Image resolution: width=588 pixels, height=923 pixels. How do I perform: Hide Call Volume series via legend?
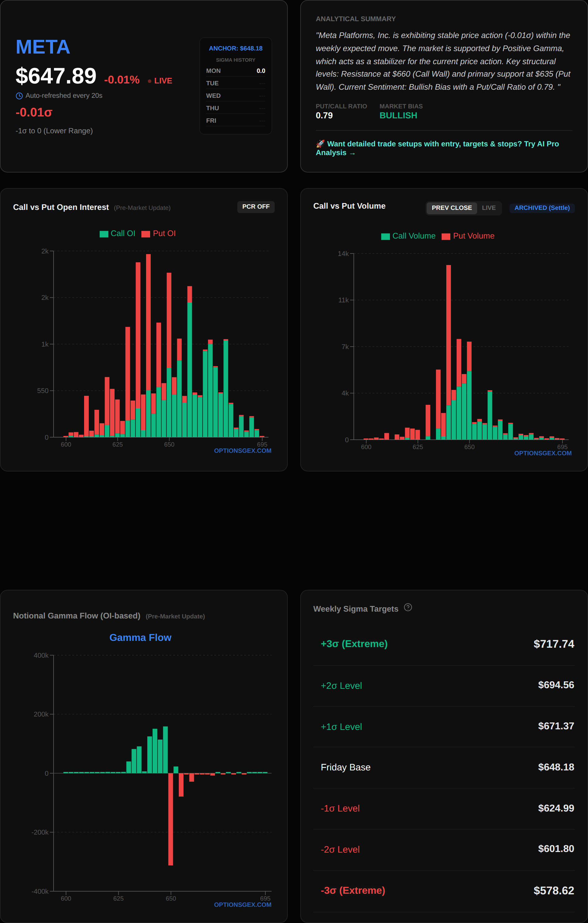[385, 236]
